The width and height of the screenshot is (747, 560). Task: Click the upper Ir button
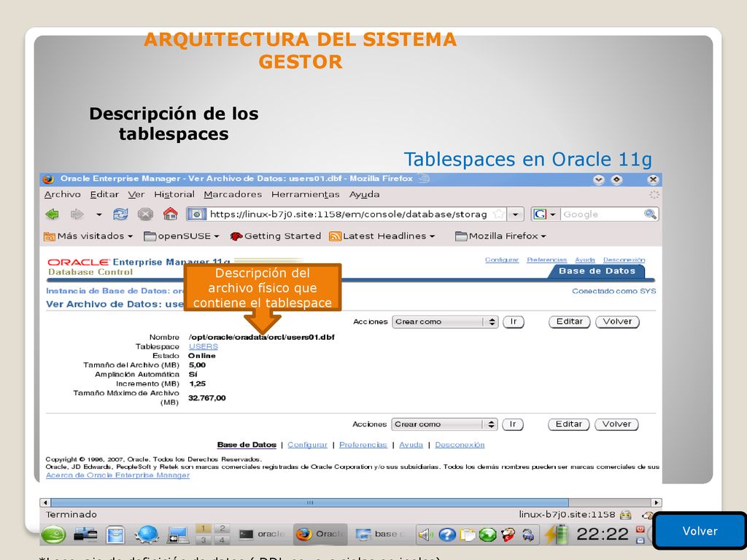pyautogui.click(x=514, y=322)
